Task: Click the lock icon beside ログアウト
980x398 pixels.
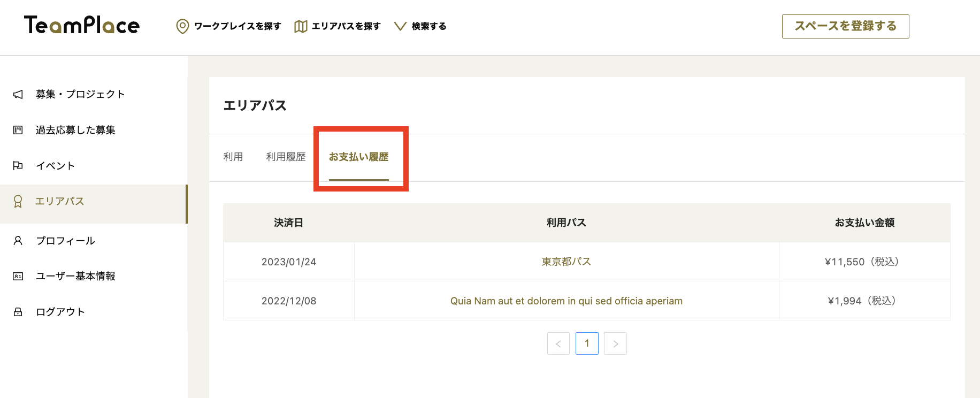Action: coord(18,312)
